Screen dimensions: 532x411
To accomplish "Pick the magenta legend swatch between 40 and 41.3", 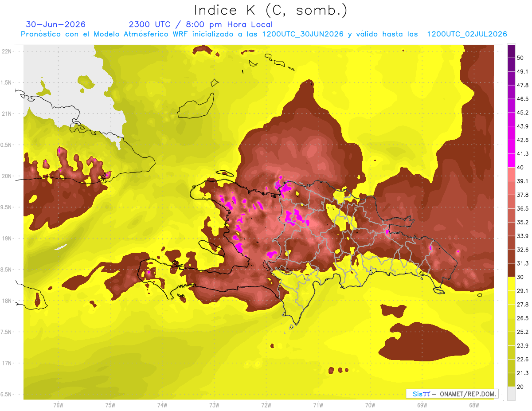I will (x=511, y=160).
